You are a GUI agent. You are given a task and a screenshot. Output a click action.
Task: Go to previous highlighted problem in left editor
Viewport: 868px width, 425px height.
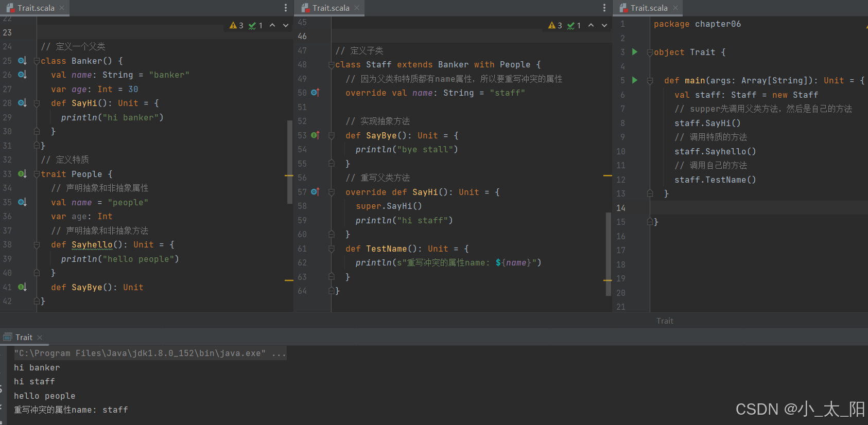272,25
